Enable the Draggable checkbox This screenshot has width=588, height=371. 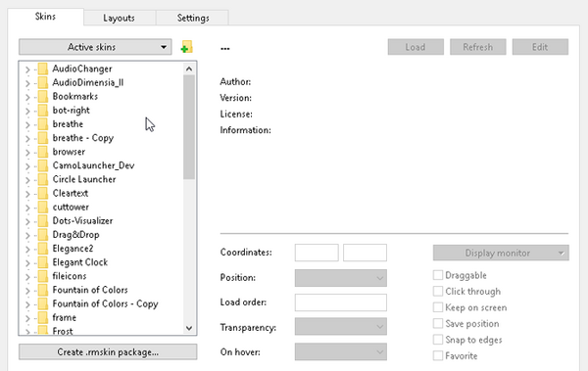click(x=438, y=275)
